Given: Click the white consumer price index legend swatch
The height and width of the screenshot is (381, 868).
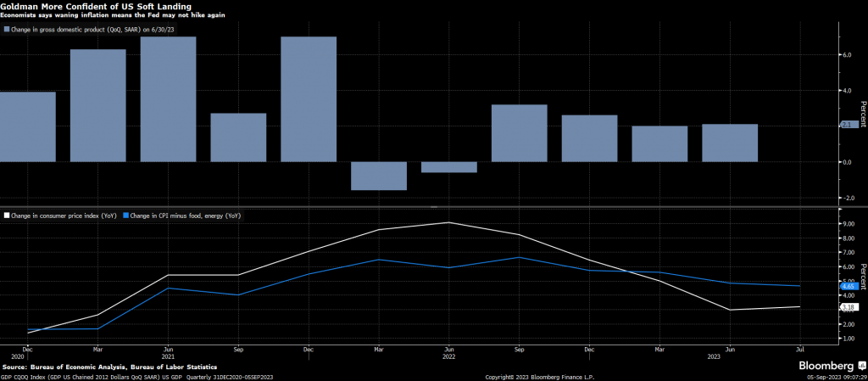Looking at the screenshot, I should tap(8, 216).
